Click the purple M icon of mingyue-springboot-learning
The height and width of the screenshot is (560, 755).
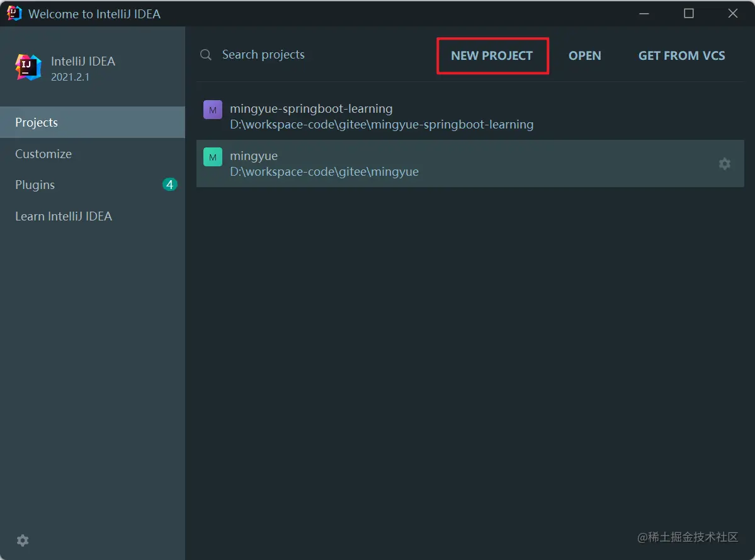212,110
